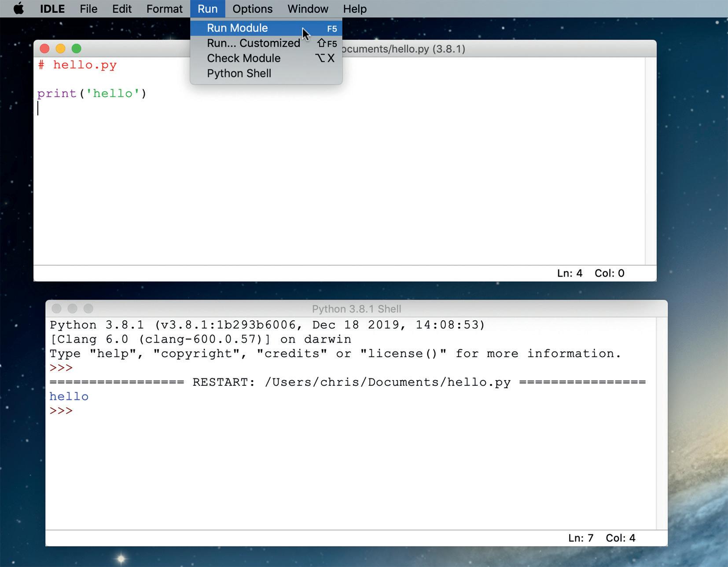This screenshot has width=728, height=567.
Task: Close the hello.py editor window
Action: pyautogui.click(x=44, y=48)
